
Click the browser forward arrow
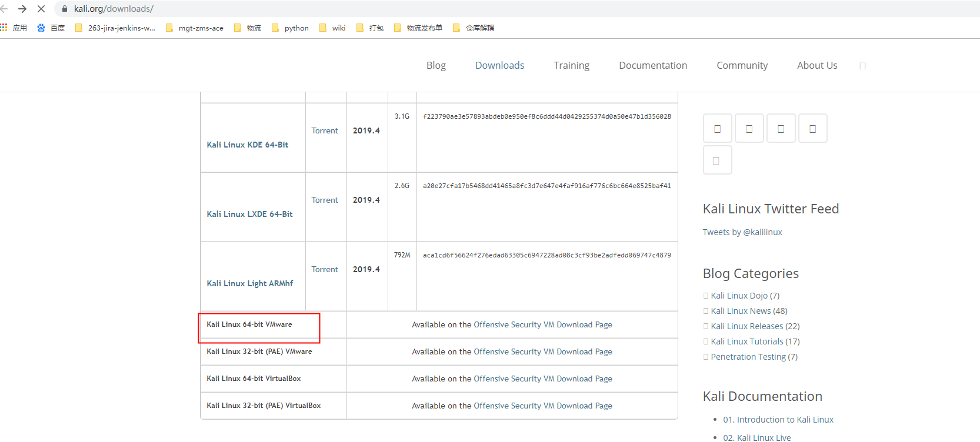22,9
